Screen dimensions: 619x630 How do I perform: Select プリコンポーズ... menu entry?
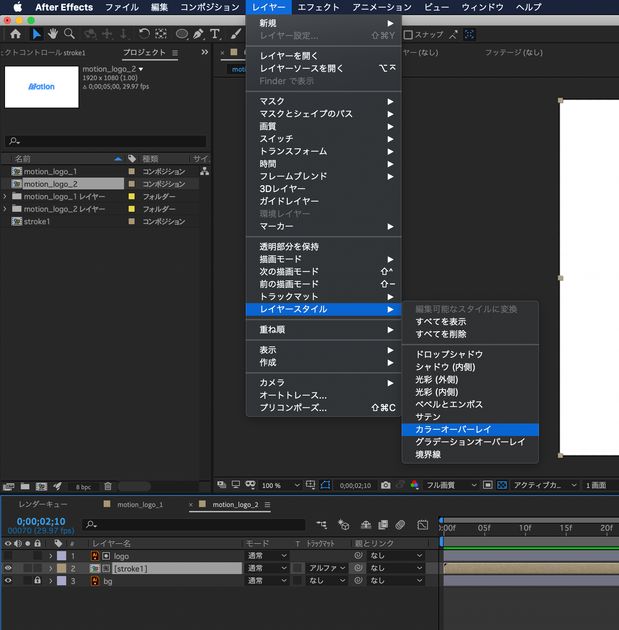(x=323, y=408)
